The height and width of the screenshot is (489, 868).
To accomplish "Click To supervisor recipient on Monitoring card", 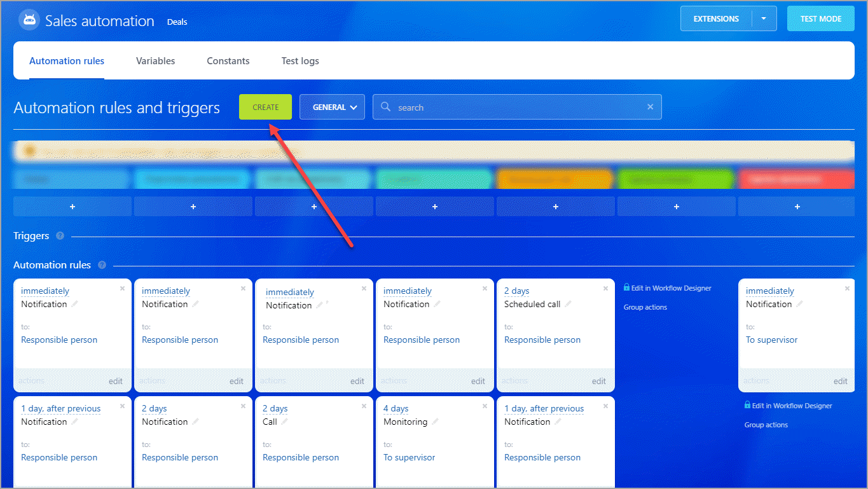I will (410, 457).
